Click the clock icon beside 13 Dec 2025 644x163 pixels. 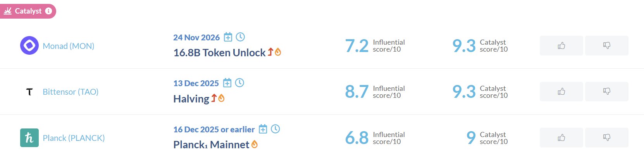[x=239, y=83]
